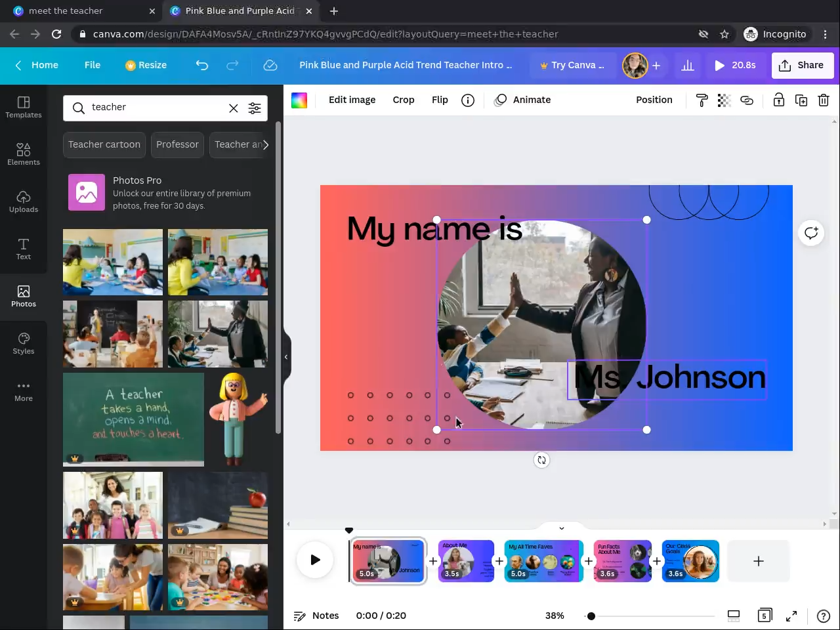Undo the last action
840x630 pixels.
pos(202,65)
